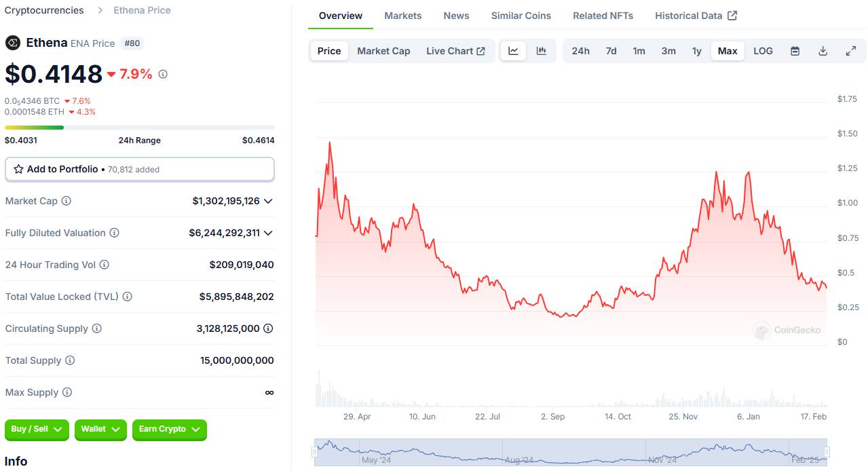Image resolution: width=868 pixels, height=471 pixels.
Task: Click the Ethena coin logo icon
Action: coord(13,43)
